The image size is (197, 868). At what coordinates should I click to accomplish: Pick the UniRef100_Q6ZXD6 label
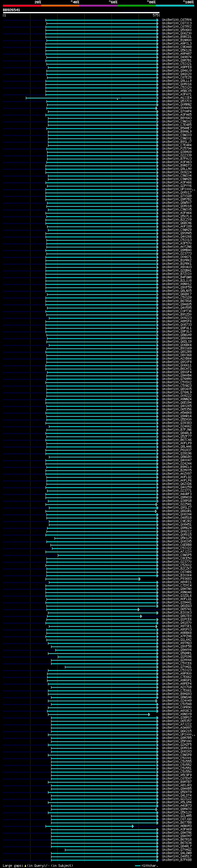(177, 484)
